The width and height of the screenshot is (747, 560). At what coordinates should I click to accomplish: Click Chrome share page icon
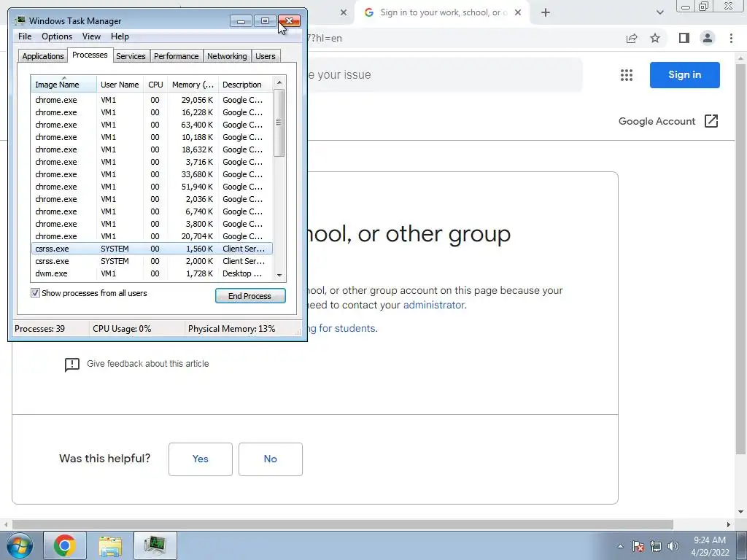[x=632, y=38]
